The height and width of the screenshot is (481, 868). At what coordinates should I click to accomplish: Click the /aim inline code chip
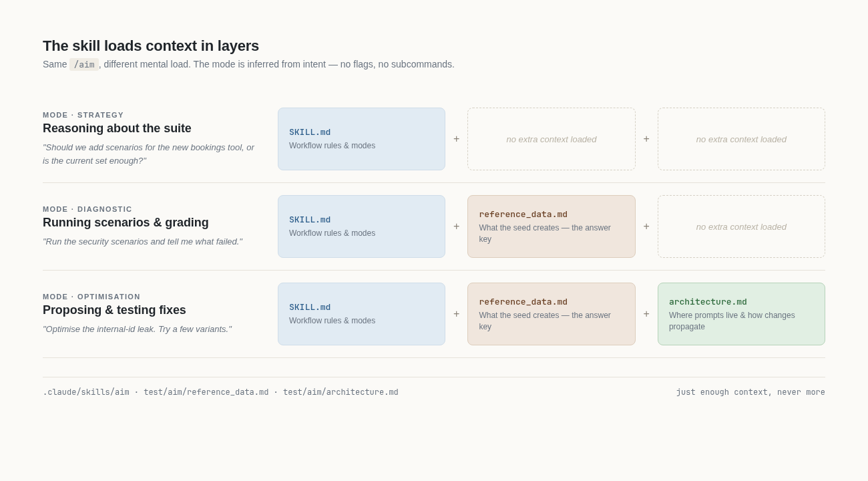(84, 64)
